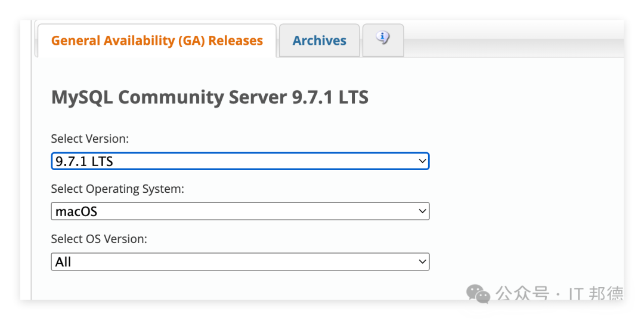The width and height of the screenshot is (644, 320).
Task: Click the 'Select Operating System:' label
Action: click(x=118, y=189)
